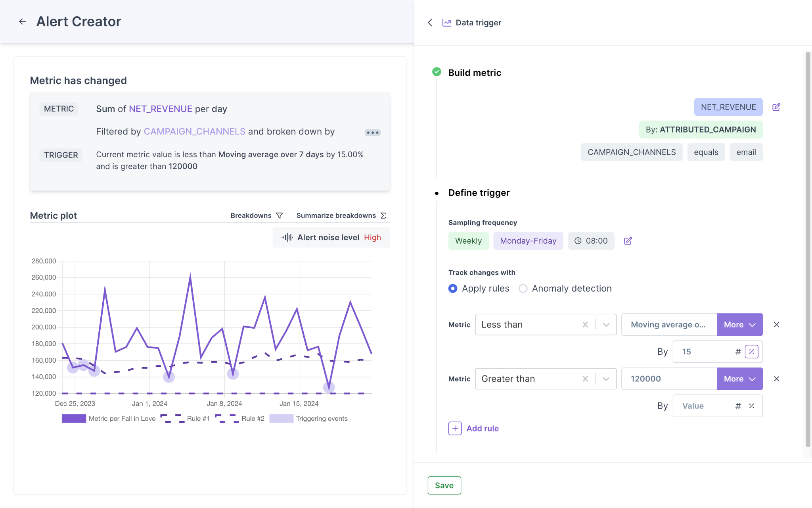Expand the first rule More options
The width and height of the screenshot is (812, 508).
(x=739, y=324)
